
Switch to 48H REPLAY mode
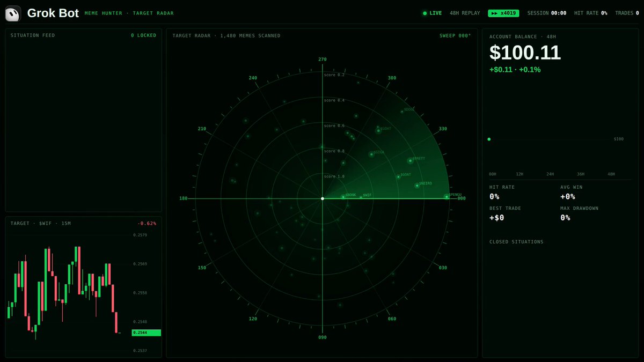pos(464,13)
